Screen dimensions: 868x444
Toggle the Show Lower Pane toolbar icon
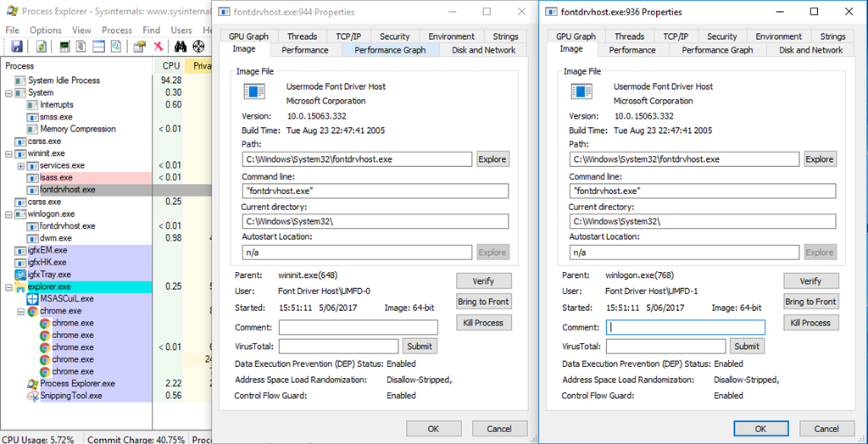pos(98,47)
